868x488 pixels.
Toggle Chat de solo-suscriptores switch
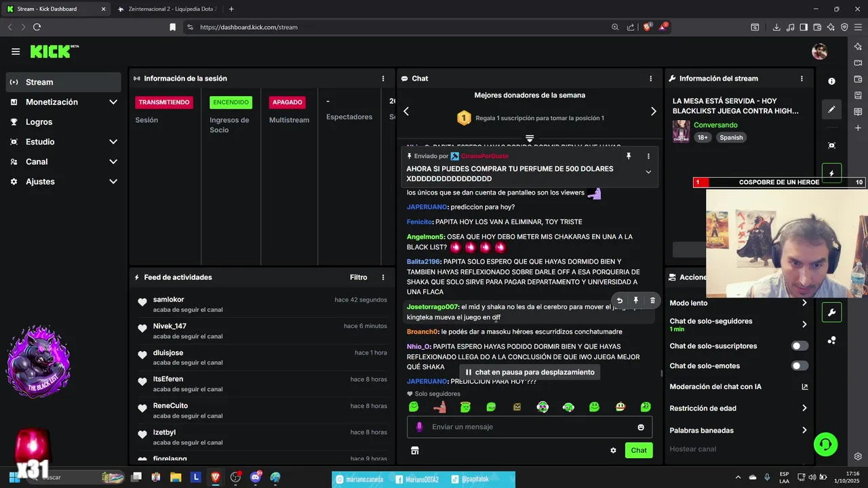(x=800, y=346)
